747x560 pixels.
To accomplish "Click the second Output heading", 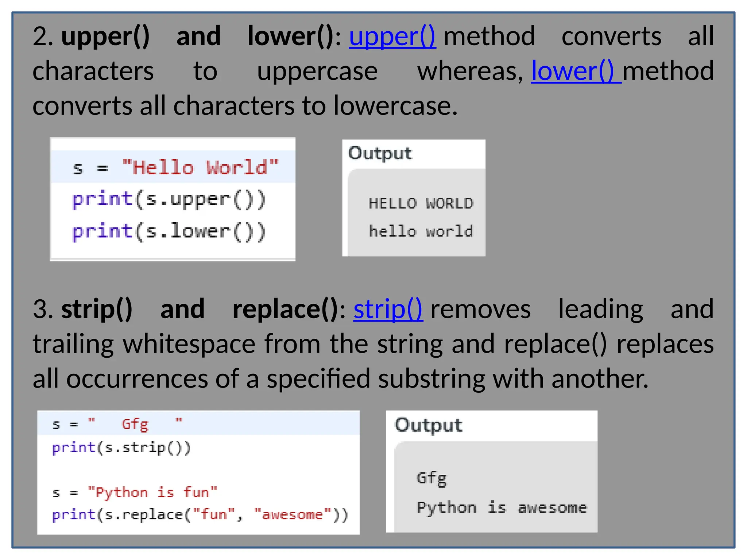I will click(x=428, y=425).
